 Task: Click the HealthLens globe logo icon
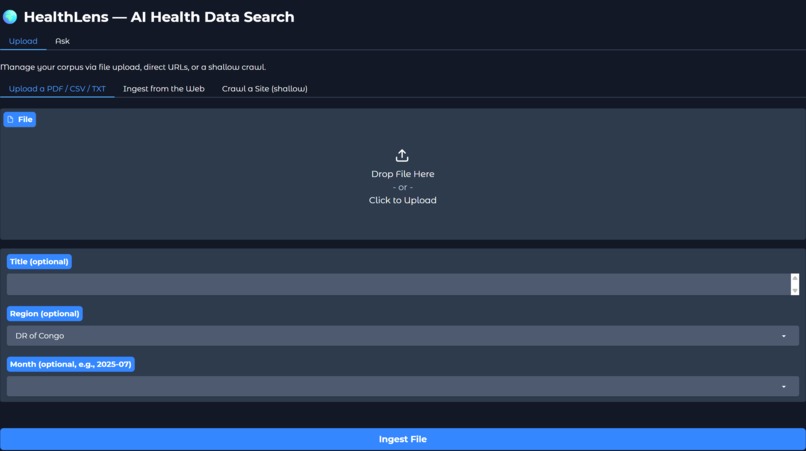(10, 17)
